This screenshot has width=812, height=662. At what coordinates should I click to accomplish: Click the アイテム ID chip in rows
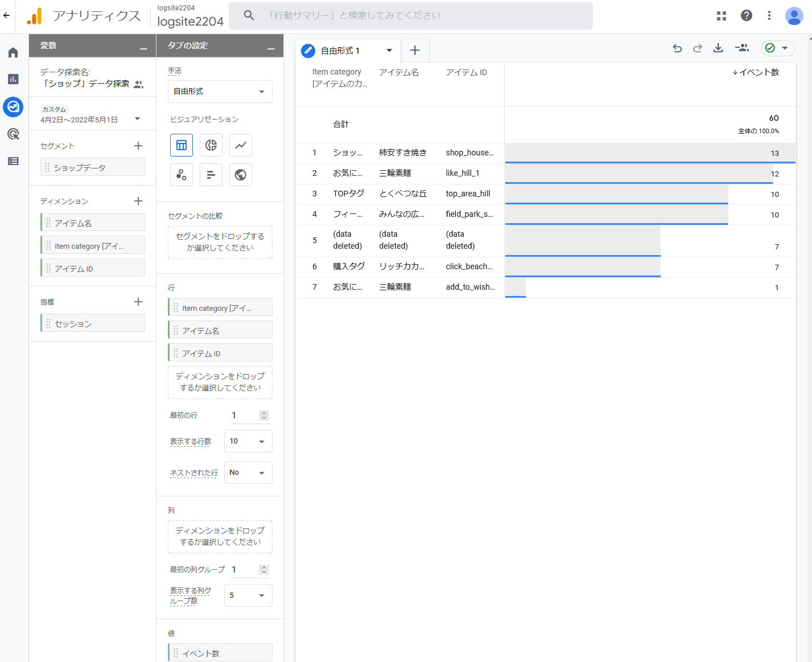point(220,353)
